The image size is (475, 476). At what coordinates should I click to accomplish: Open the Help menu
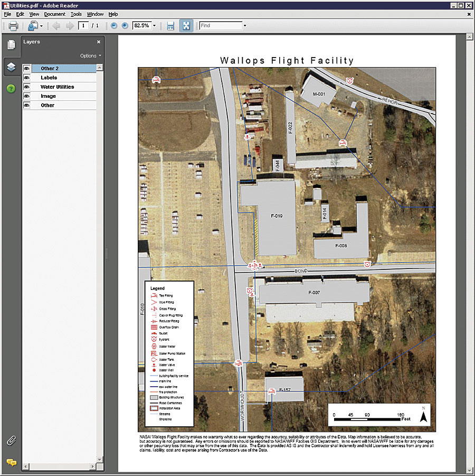click(x=113, y=14)
